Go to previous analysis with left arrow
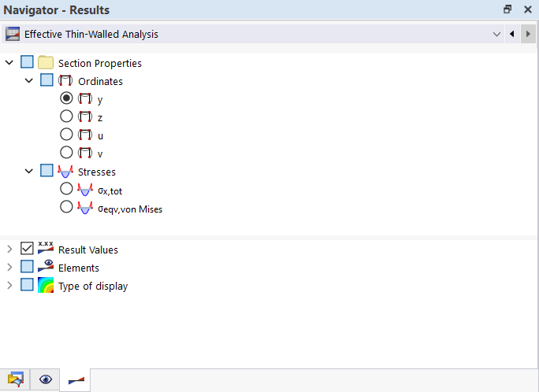 [511, 35]
